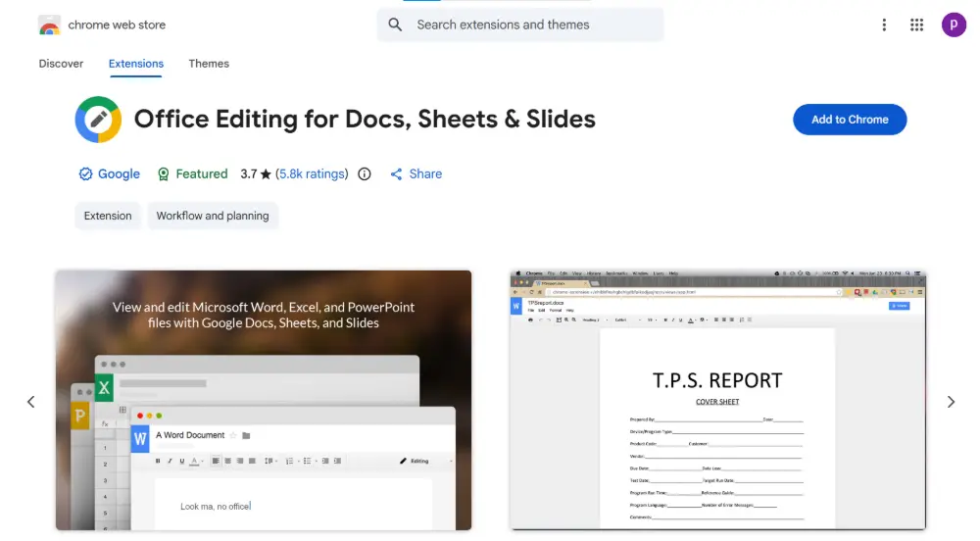The width and height of the screenshot is (980, 541).
Task: Open the T.P.S. Report screenshot thumbnail
Action: 717,401
